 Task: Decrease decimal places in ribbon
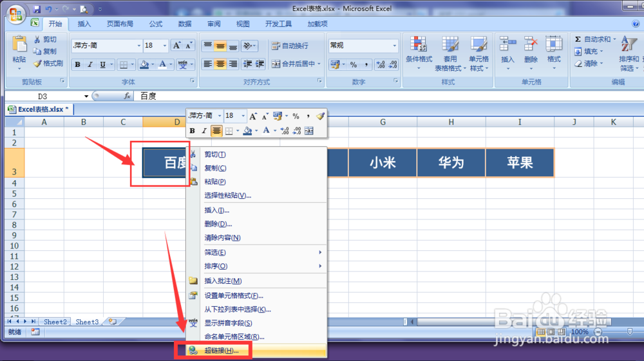tap(393, 64)
